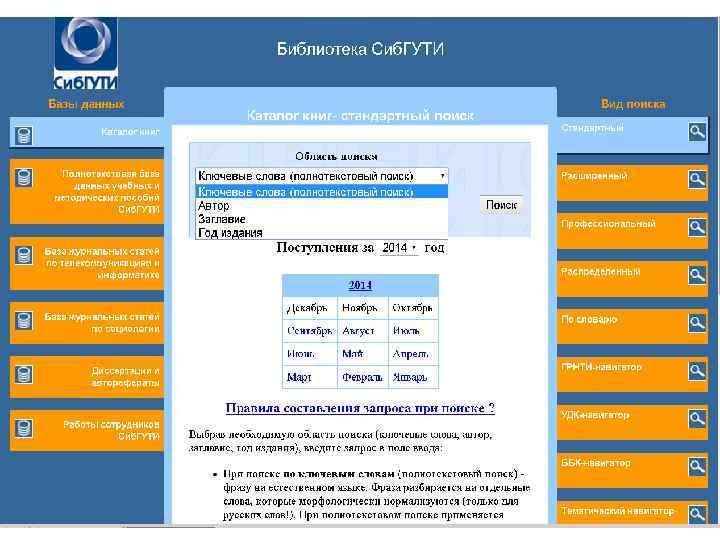Open Сентябрь arrivals link
720x540 pixels.
[x=309, y=331]
